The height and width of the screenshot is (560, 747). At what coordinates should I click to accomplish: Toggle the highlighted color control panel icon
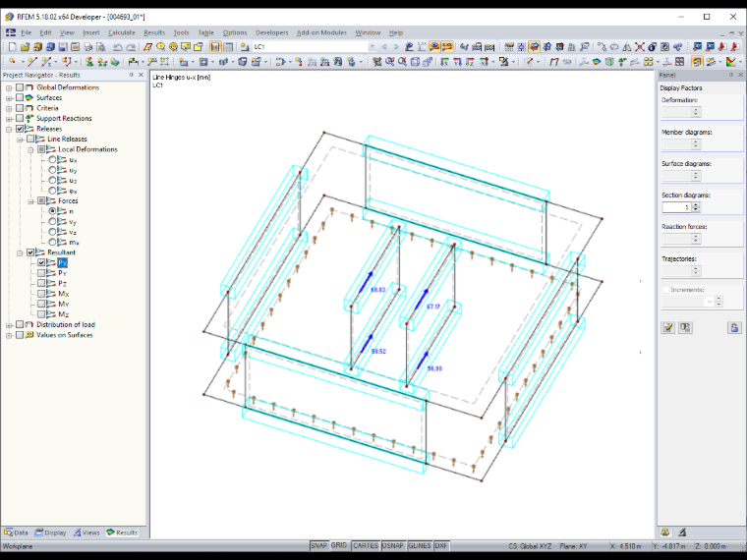pyautogui.click(x=697, y=62)
